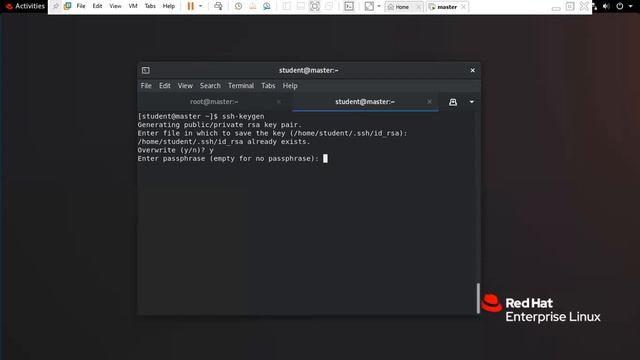Close the master VM tab
Screen dimensions: 640x360
pyautogui.click(x=463, y=7)
